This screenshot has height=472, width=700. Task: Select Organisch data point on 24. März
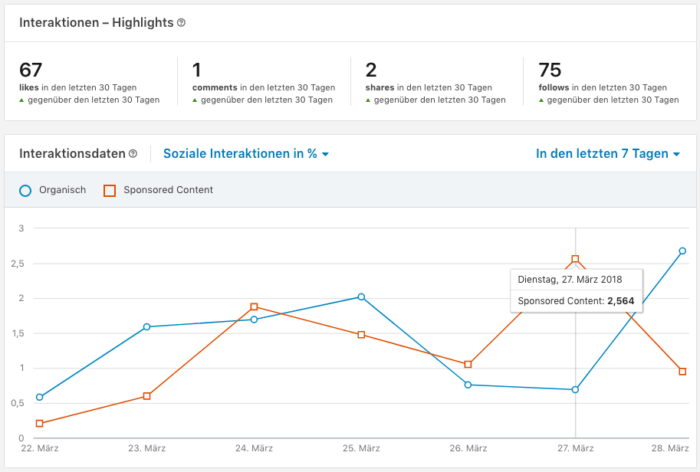(x=254, y=320)
